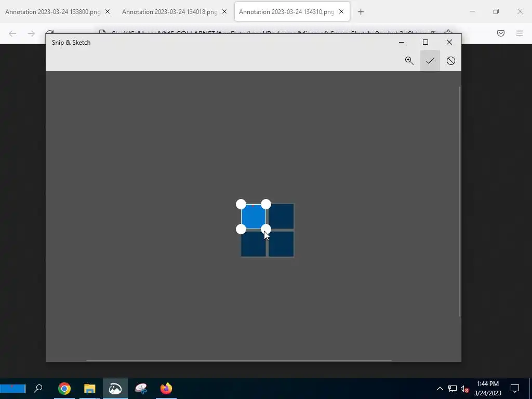This screenshot has width=532, height=399.
Task: Cancel the crop with the circle-slash icon
Action: pyautogui.click(x=450, y=61)
